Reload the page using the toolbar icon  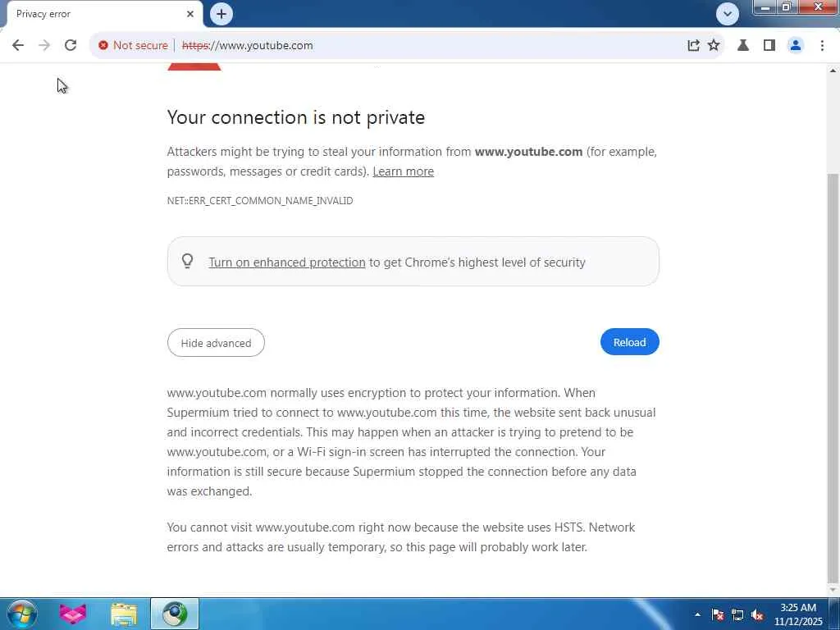pos(71,45)
